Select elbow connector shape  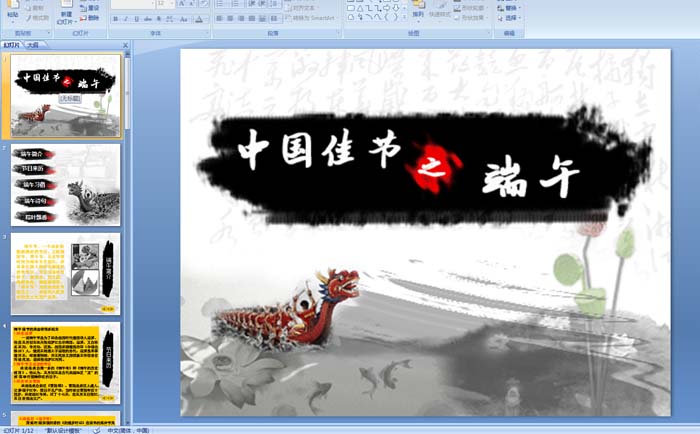[x=369, y=8]
